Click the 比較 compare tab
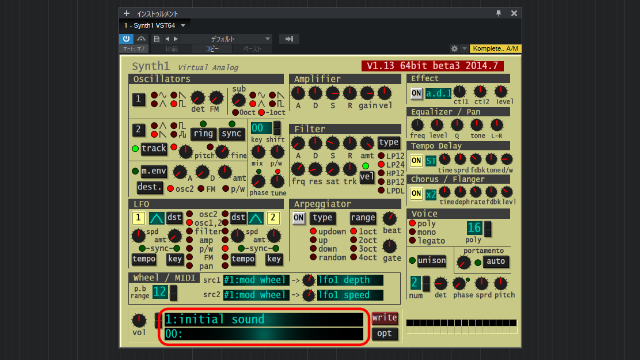Screen dimensions: 640x360 [171, 49]
